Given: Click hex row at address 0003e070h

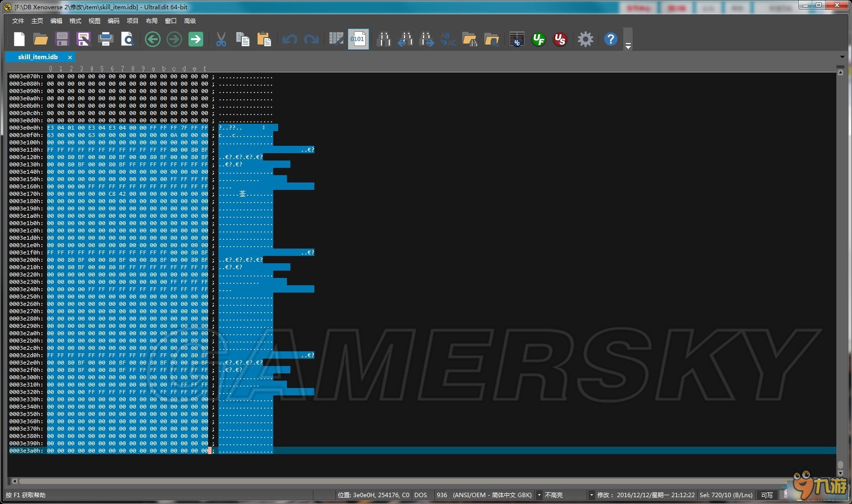Looking at the screenshot, I should tap(141, 76).
